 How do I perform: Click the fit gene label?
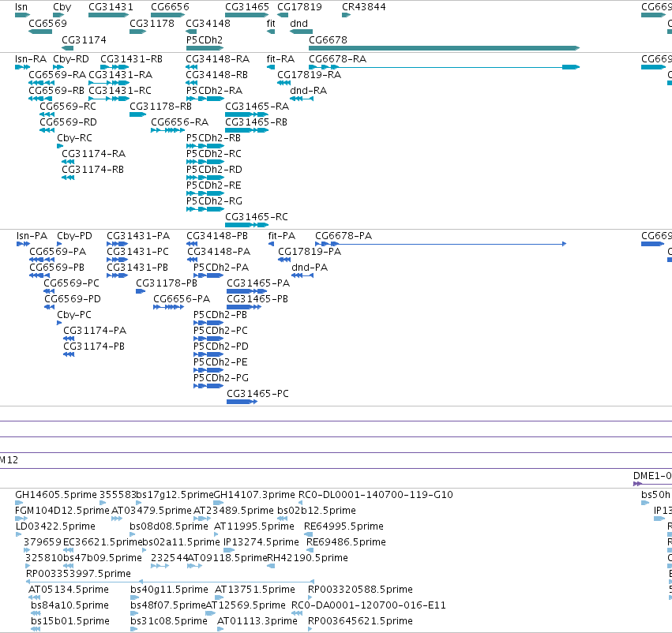click(x=271, y=23)
